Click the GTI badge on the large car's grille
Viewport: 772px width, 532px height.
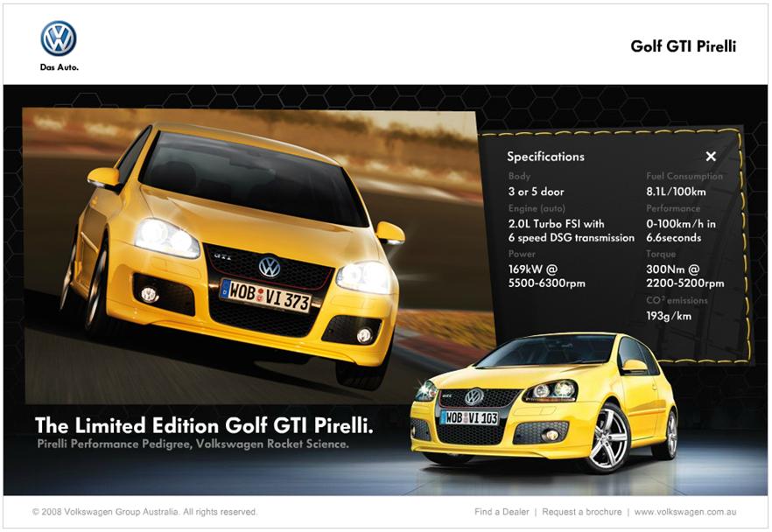pos(222,257)
